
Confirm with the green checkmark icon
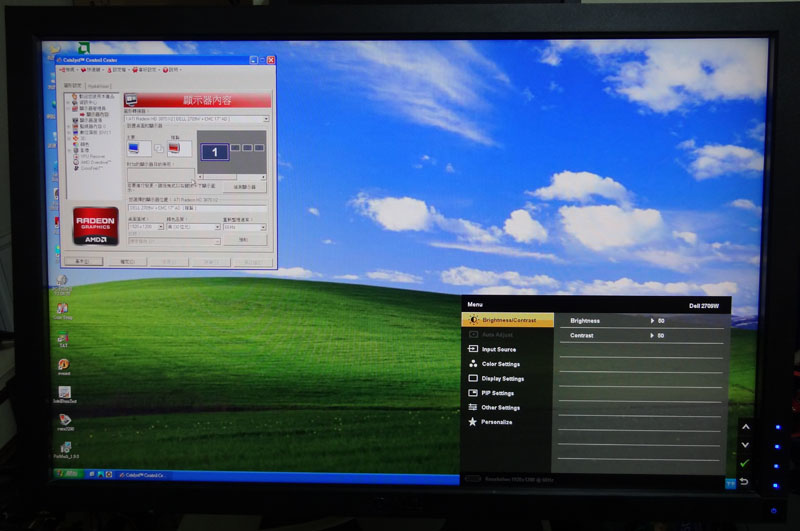[744, 463]
